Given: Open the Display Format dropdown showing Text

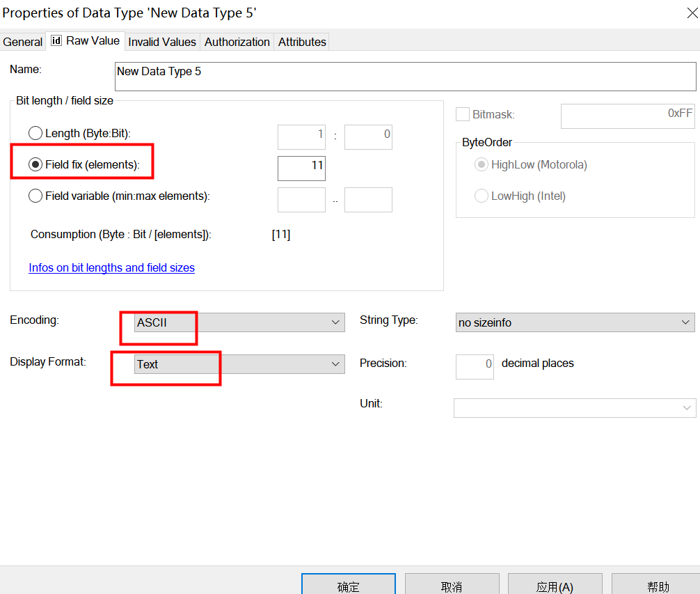Looking at the screenshot, I should point(239,364).
